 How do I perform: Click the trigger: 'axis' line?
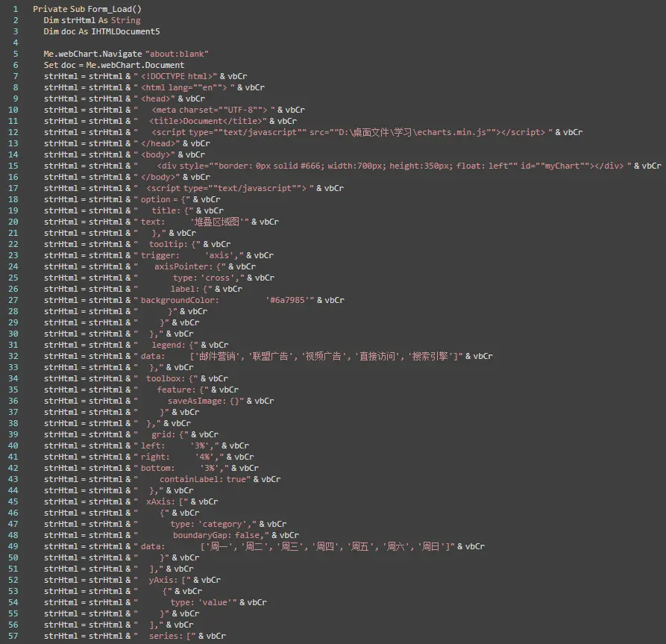tap(158, 255)
